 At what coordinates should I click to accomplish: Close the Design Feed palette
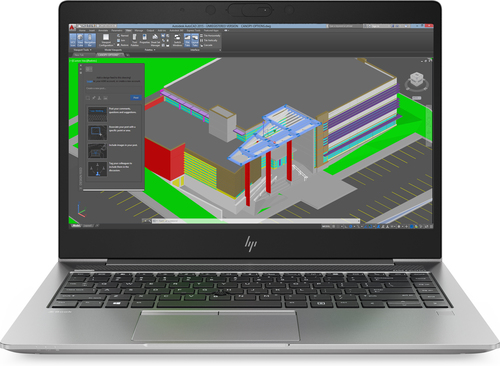tap(81, 65)
